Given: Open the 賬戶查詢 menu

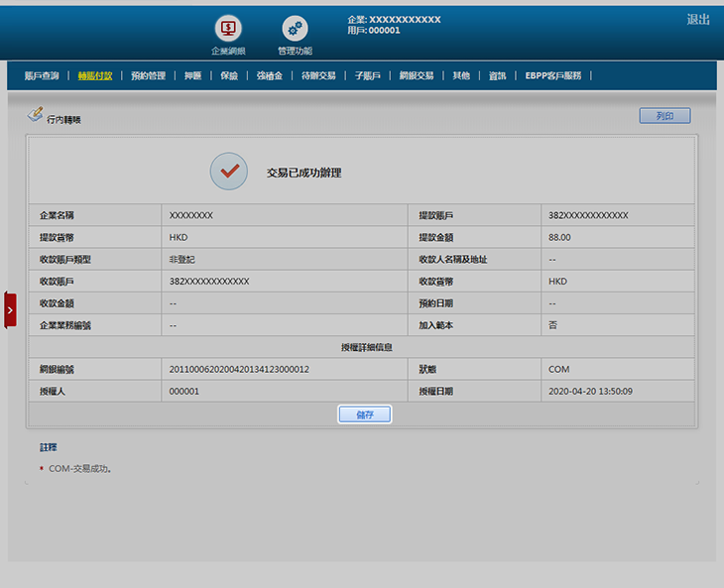Looking at the screenshot, I should click(x=42, y=75).
